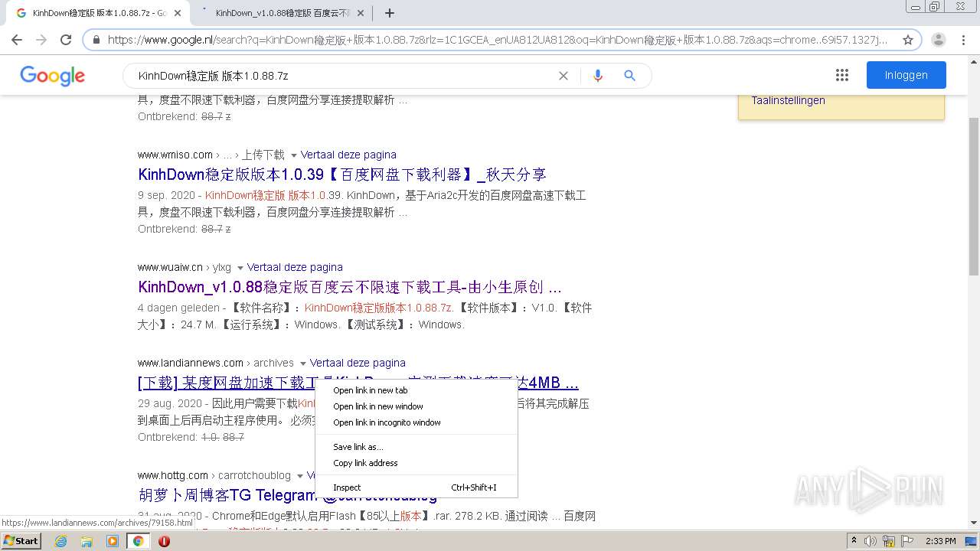Open the volume control in the tray
980x551 pixels.
871,541
